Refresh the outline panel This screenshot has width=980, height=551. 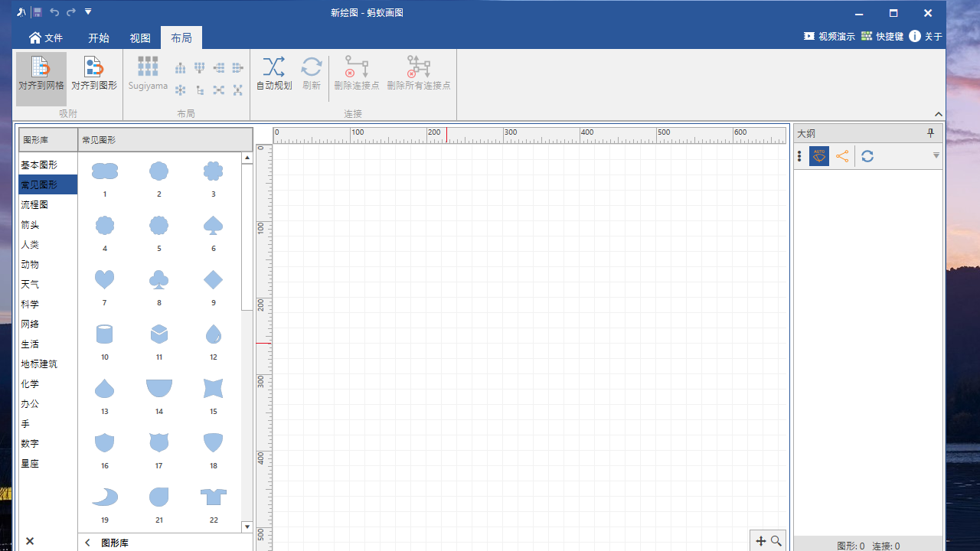tap(867, 156)
